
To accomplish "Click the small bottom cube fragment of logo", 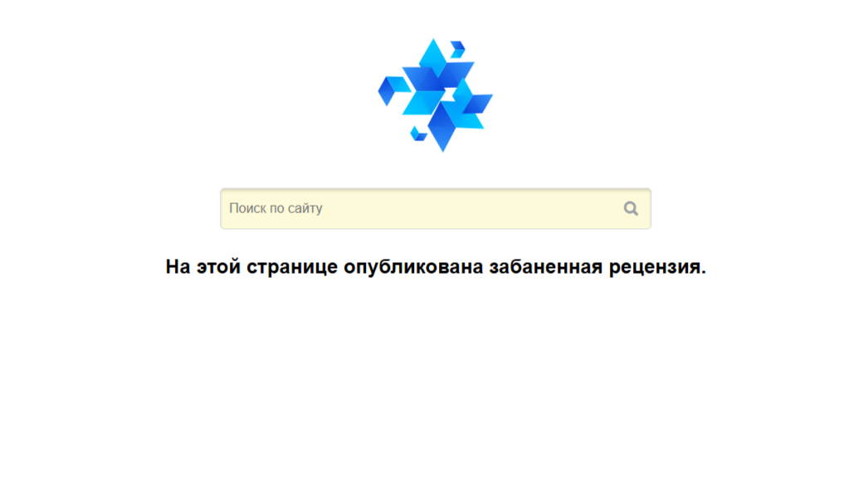I will 418,133.
